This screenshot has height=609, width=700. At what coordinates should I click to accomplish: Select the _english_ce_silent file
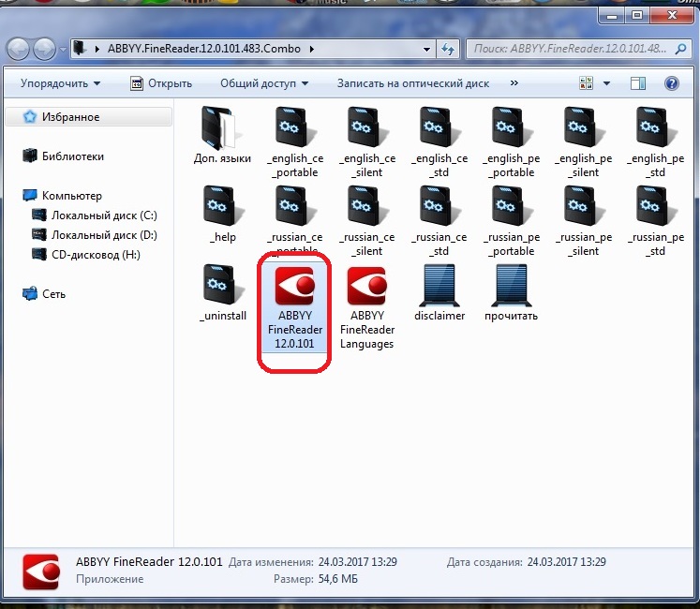tap(367, 142)
